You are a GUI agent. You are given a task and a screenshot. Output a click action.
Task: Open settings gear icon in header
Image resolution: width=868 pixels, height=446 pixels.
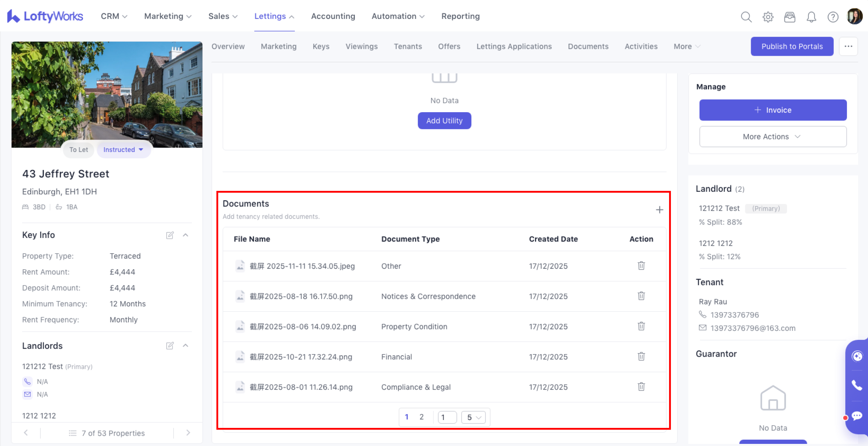click(768, 17)
